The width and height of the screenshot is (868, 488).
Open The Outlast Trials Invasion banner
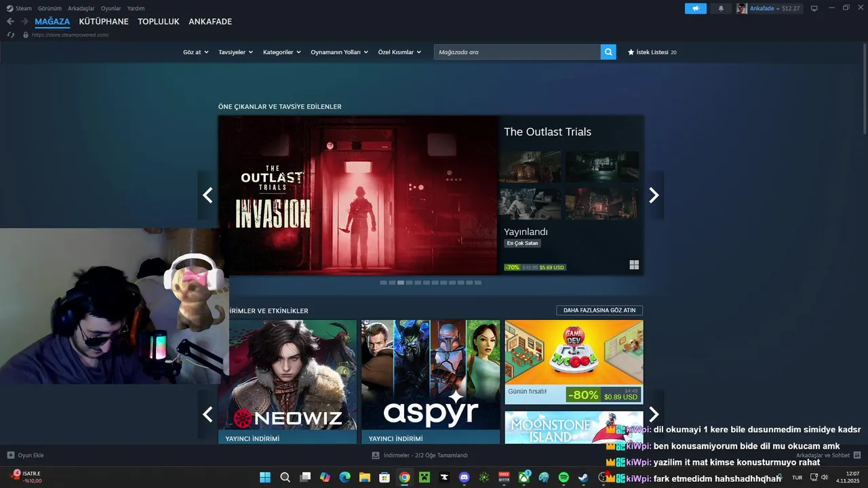click(358, 195)
